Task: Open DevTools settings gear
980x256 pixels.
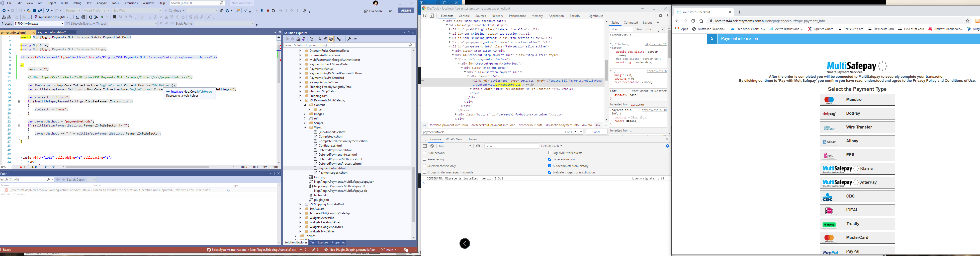Action: click(x=660, y=16)
